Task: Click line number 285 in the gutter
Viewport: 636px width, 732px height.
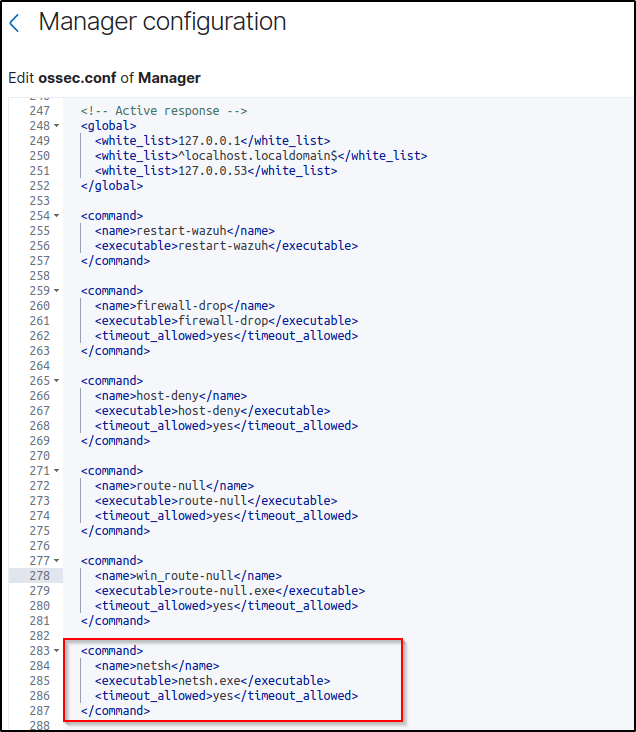Action: pyautogui.click(x=39, y=681)
